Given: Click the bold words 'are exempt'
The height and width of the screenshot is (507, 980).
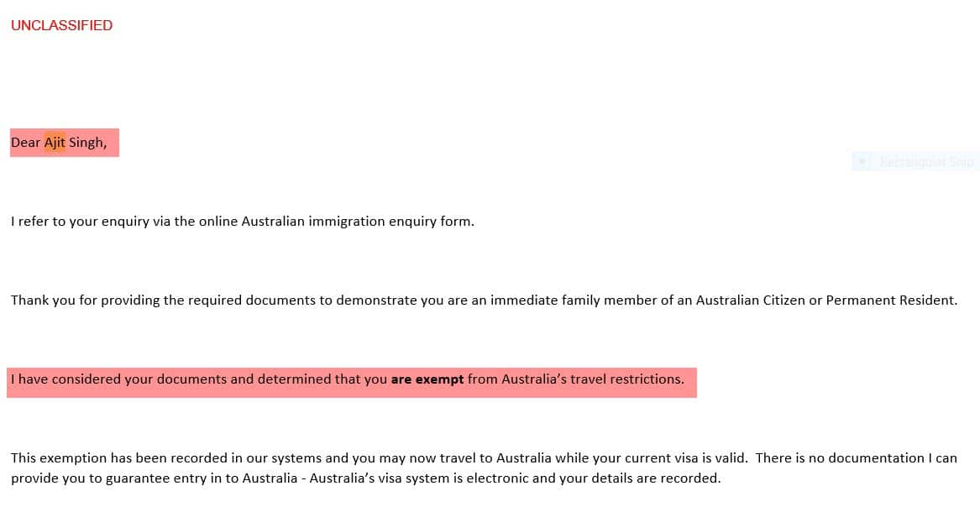Looking at the screenshot, I should point(427,379).
